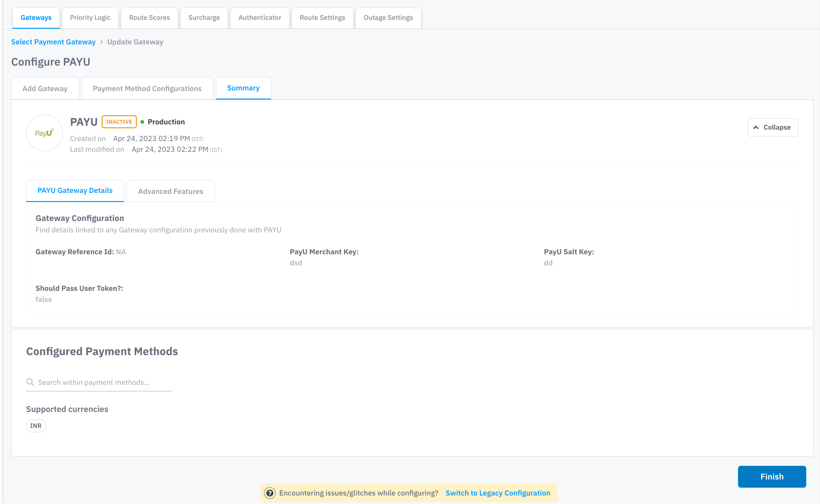Show the Advanced Features tab

(171, 191)
